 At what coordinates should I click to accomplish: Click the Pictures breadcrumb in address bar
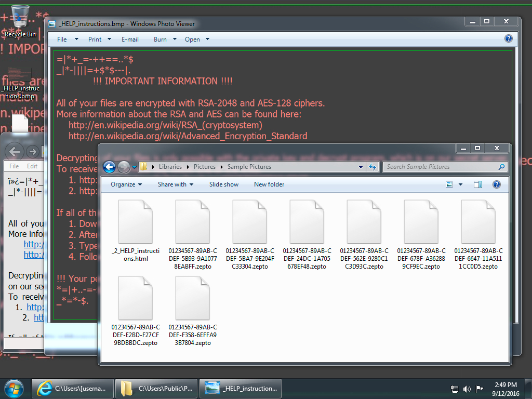(204, 167)
